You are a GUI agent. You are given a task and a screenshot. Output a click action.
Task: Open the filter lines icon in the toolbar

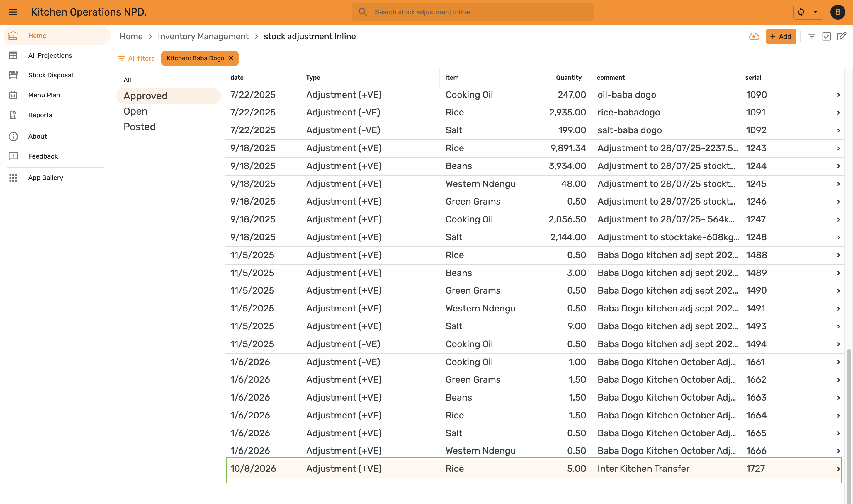point(812,36)
